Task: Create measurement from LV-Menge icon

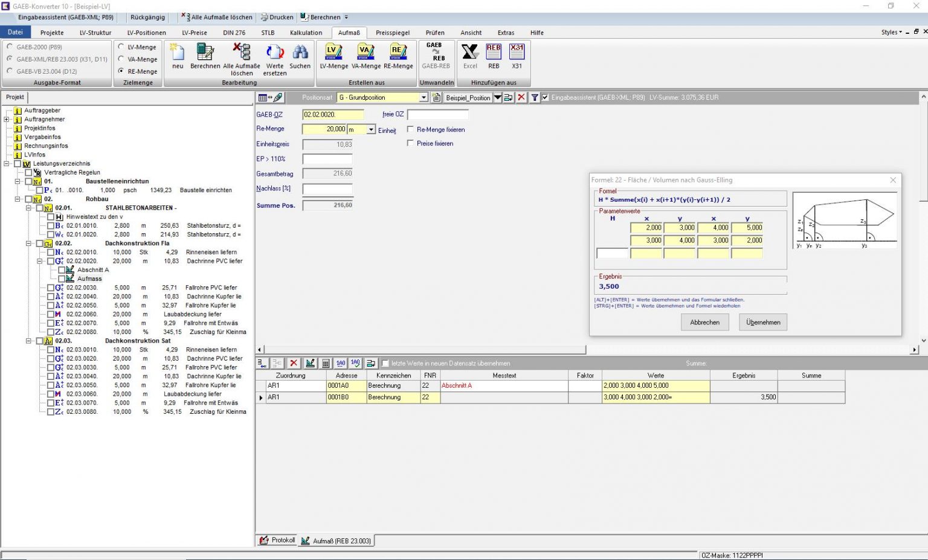Action: [x=333, y=56]
